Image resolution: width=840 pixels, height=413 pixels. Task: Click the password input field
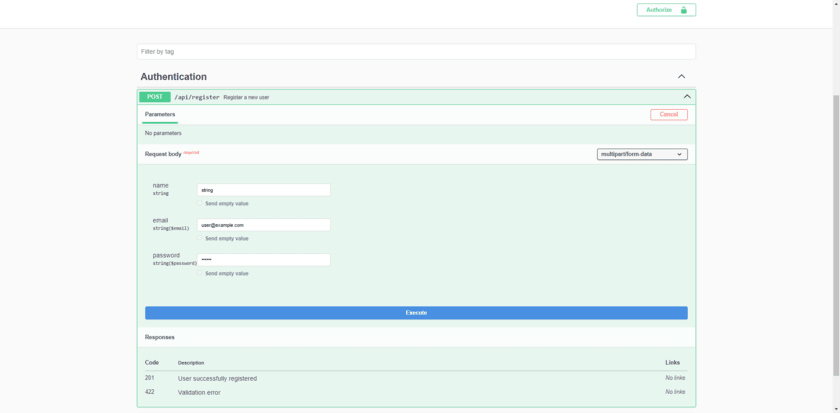(x=264, y=260)
